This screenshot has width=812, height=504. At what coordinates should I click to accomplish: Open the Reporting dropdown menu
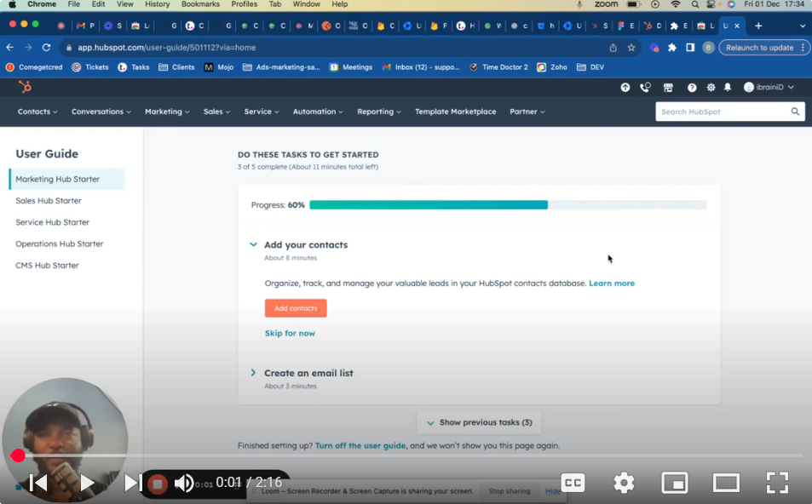(378, 112)
